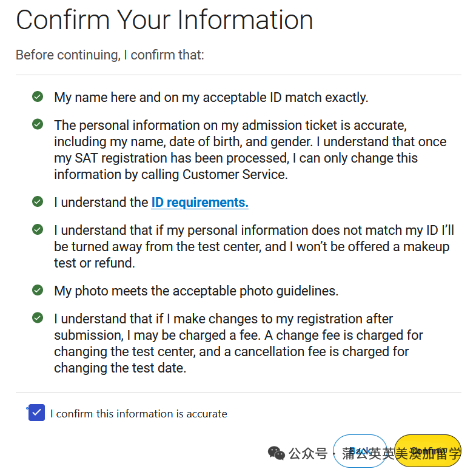Click the checkmark icon next to the admission ticket statement
This screenshot has width=476, height=472.
click(38, 124)
